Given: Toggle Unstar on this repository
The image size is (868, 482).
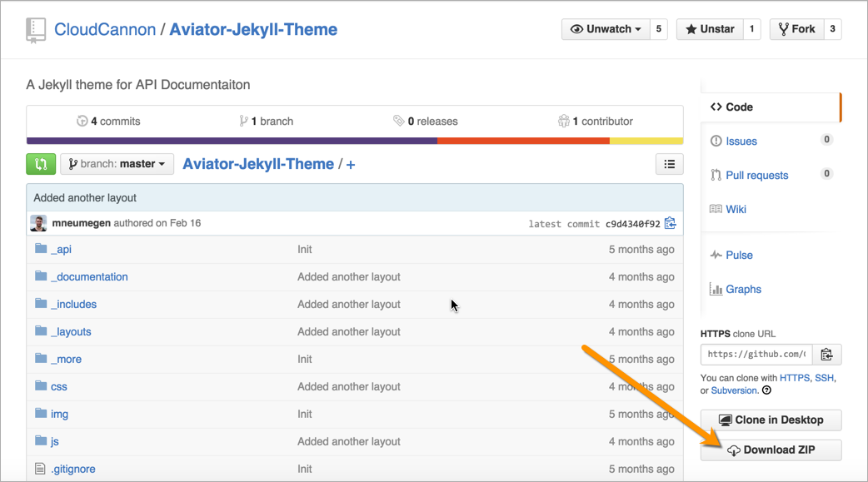Looking at the screenshot, I should click(709, 29).
